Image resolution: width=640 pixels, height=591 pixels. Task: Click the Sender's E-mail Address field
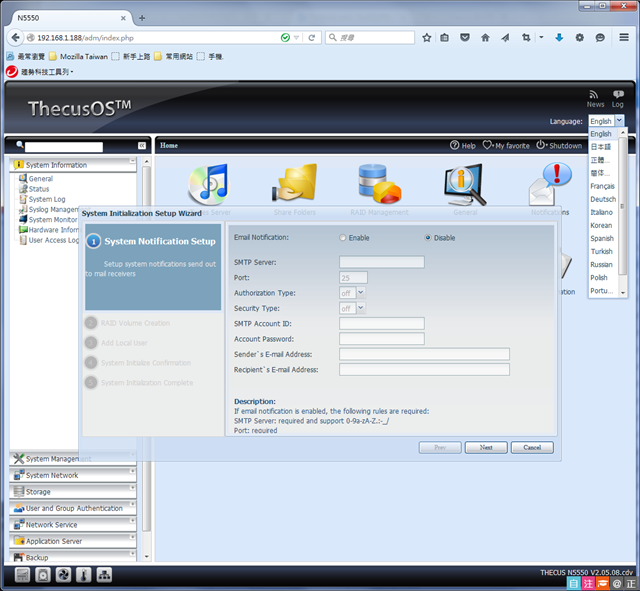424,354
